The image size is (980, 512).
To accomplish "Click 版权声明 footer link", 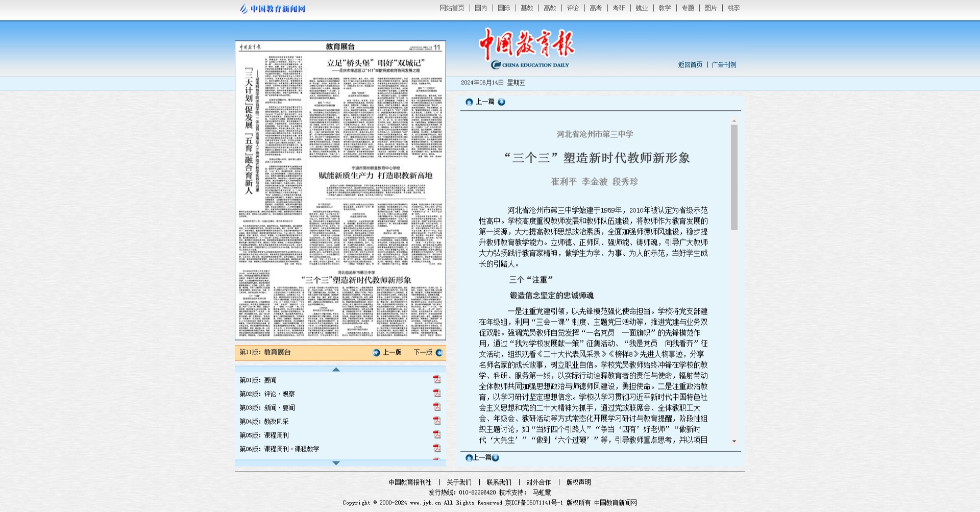I will [x=578, y=482].
